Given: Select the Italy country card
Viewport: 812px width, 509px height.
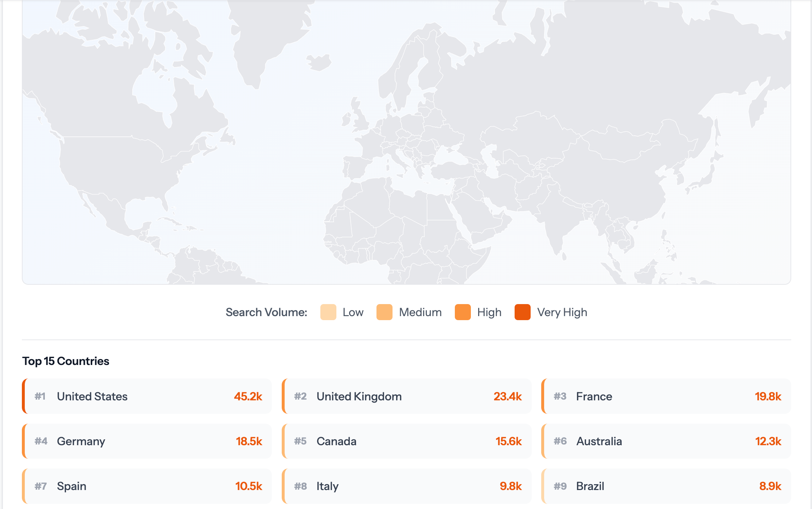Looking at the screenshot, I should coord(406,486).
